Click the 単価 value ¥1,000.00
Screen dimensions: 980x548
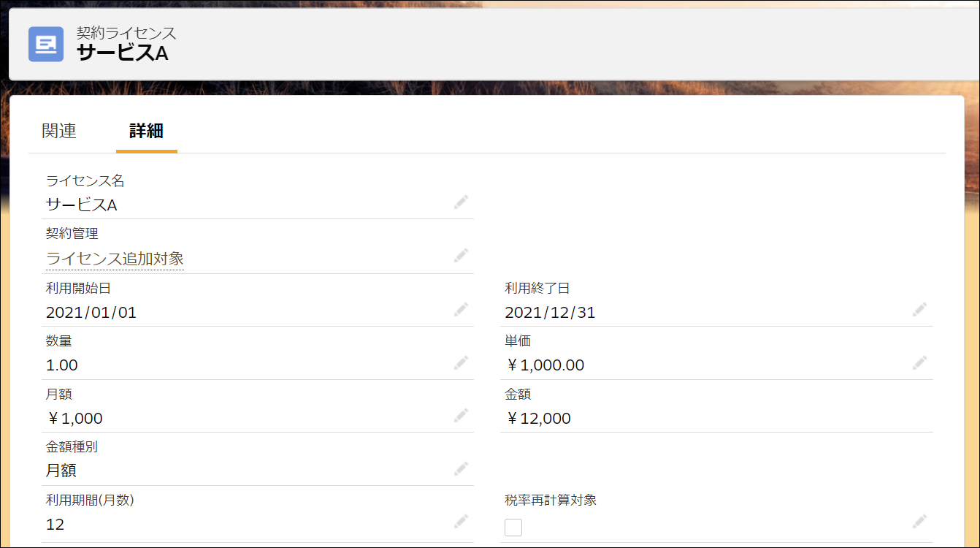coord(545,365)
